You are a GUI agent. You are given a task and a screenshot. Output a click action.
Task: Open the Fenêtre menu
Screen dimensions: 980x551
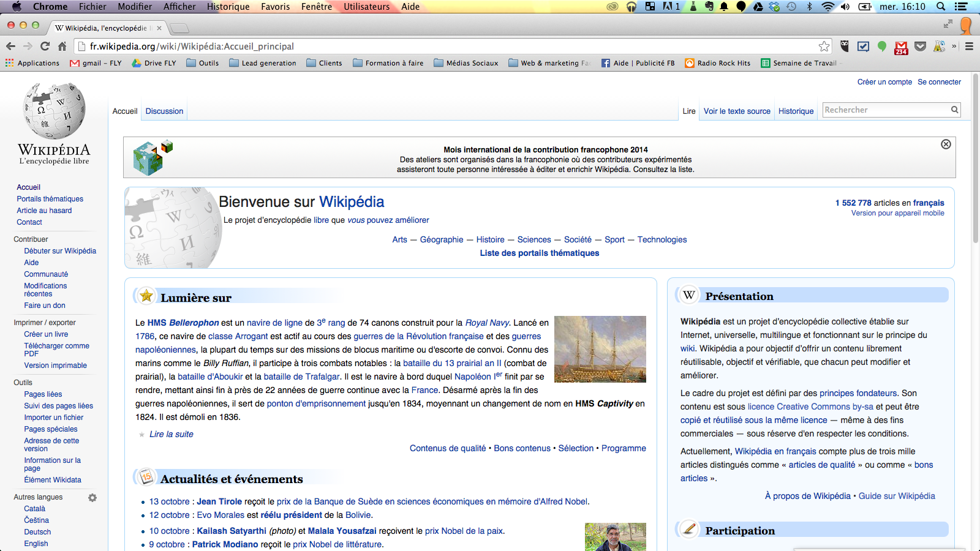[x=317, y=7]
